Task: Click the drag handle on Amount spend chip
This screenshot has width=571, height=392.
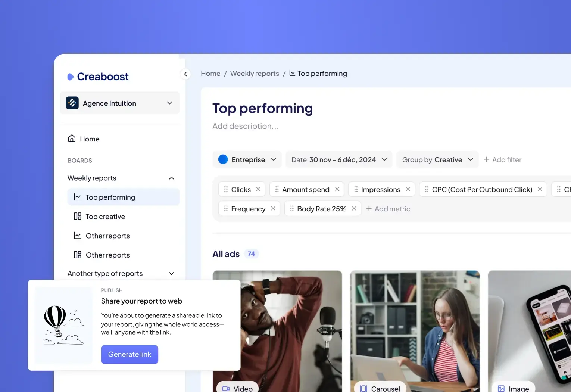Action: 277,189
